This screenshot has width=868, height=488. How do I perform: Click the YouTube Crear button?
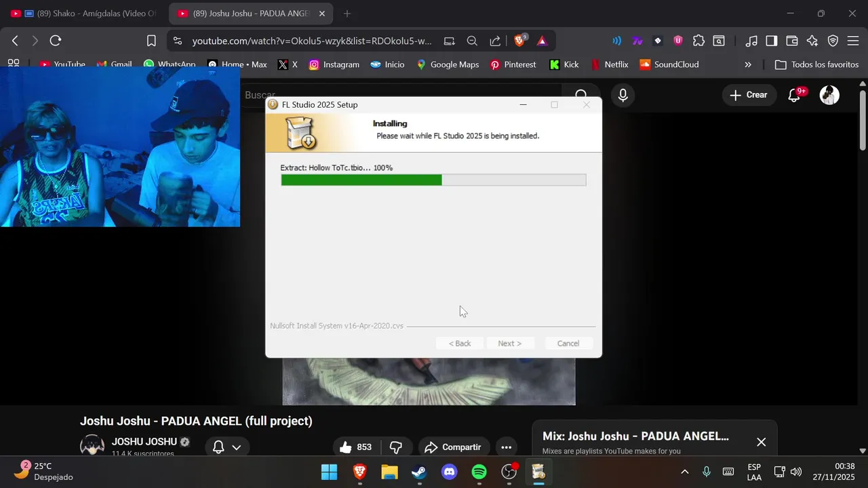point(749,95)
